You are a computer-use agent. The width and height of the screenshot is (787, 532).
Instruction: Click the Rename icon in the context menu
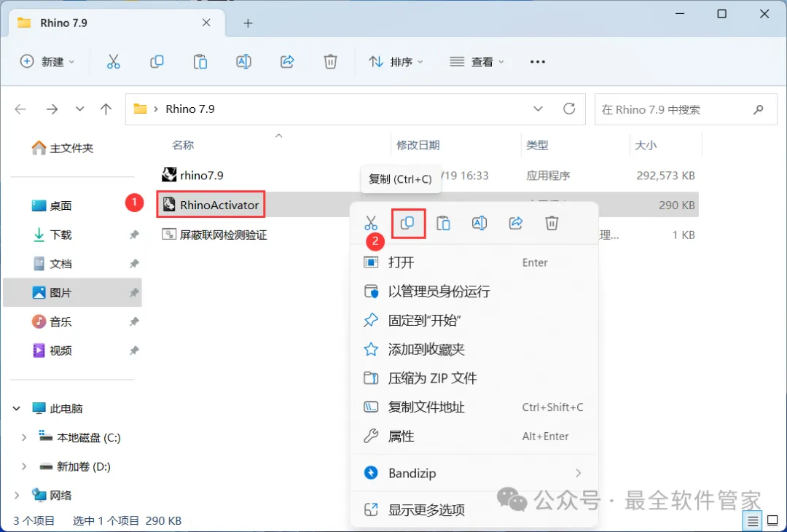[479, 223]
